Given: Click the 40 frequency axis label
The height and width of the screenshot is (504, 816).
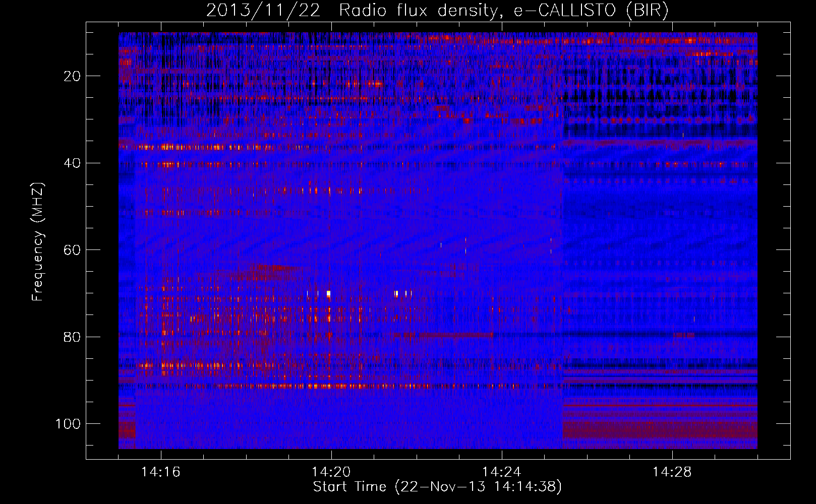Looking at the screenshot, I should pos(73,163).
